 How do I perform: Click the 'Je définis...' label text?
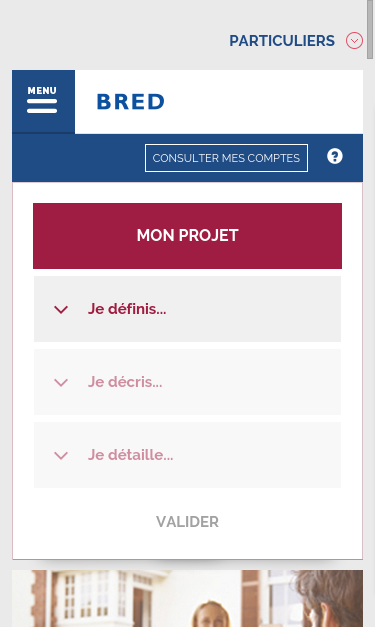pos(127,309)
